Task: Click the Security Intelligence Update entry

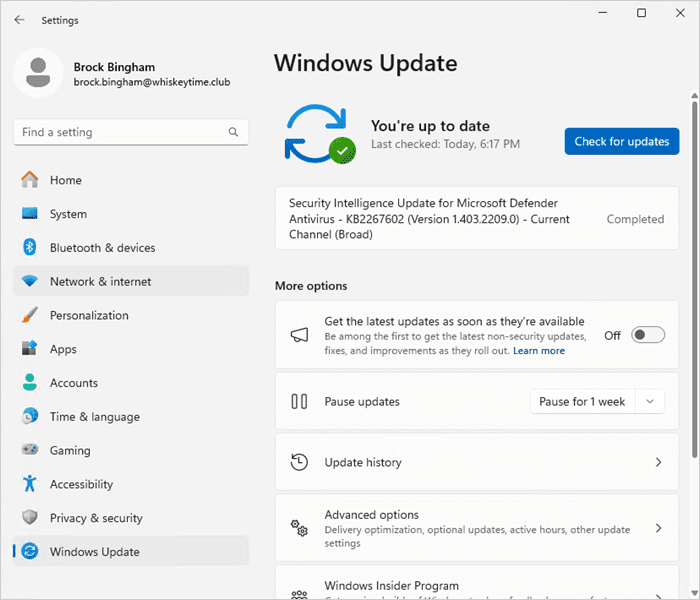Action: (477, 218)
